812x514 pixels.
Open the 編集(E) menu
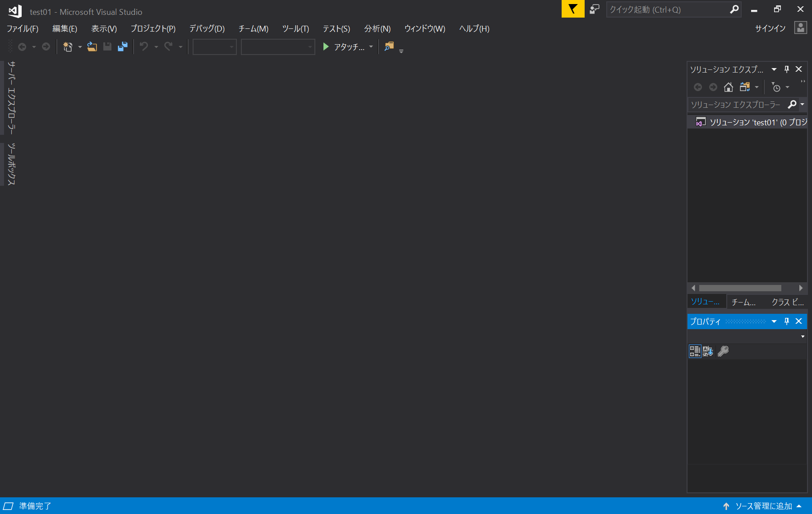[65, 28]
